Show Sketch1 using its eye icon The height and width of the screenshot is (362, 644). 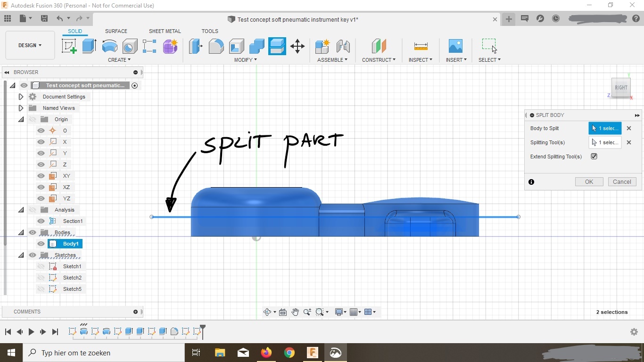(x=41, y=266)
